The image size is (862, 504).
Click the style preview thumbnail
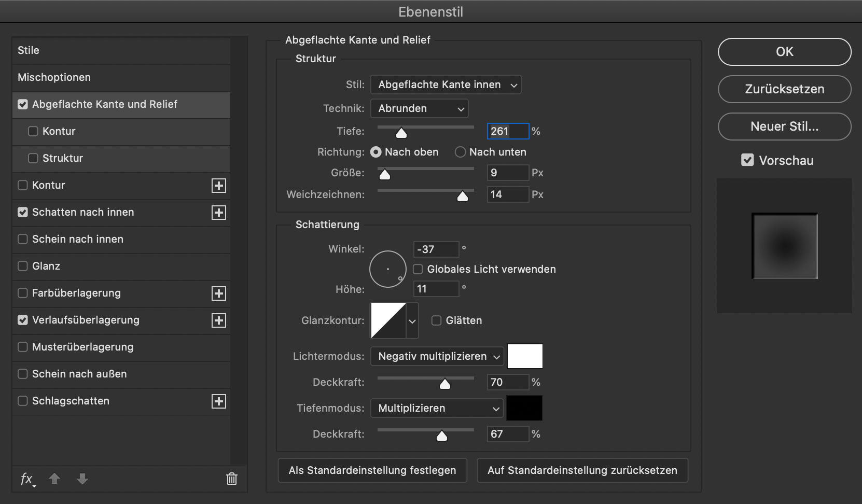pos(785,246)
